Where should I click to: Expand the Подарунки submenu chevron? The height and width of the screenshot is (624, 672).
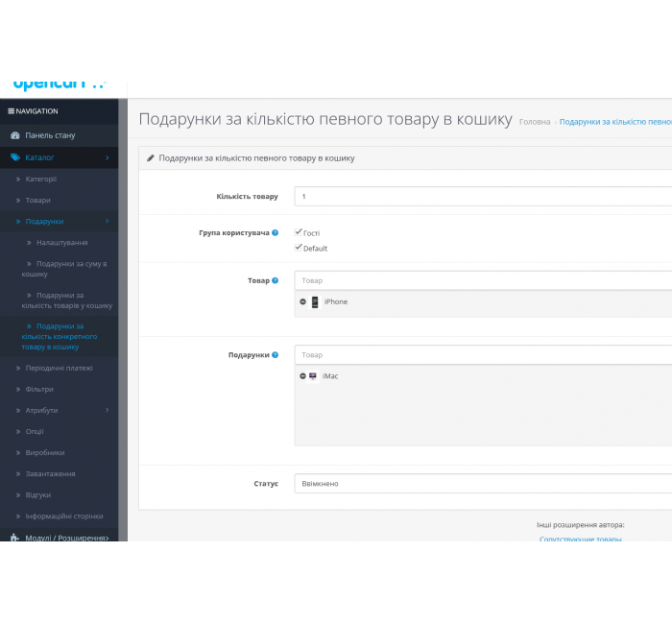tap(108, 221)
